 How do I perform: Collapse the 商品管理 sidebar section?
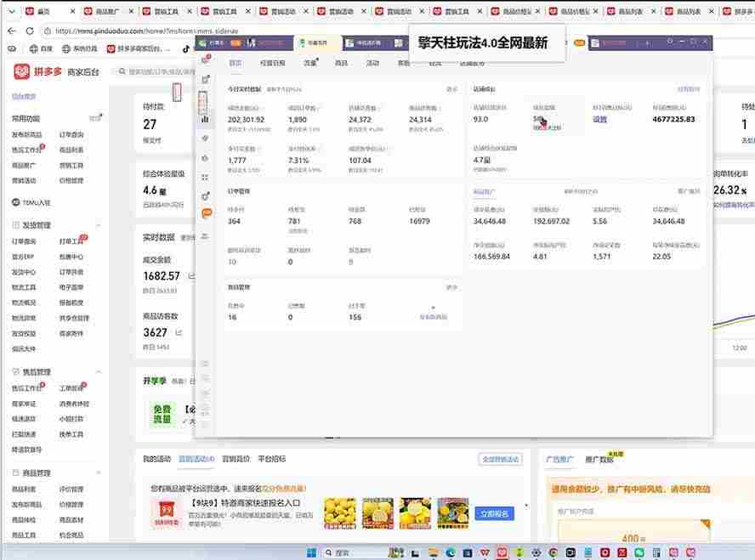tap(98, 473)
